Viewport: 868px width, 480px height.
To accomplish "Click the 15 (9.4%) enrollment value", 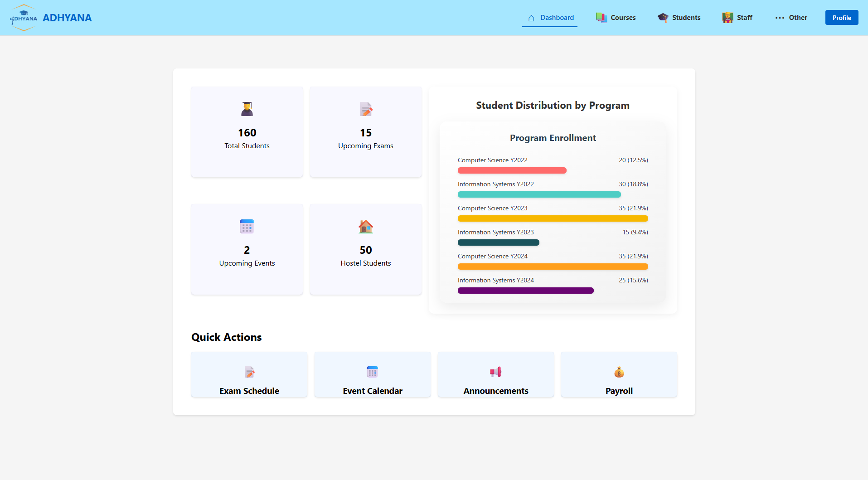I will point(635,232).
